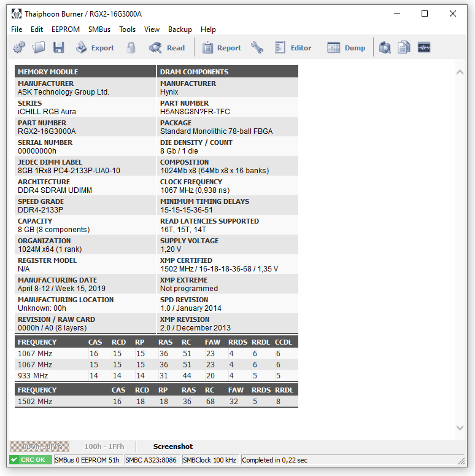Image resolution: width=475 pixels, height=476 pixels.
Task: Click the 1067 MHz (0,938 ns) clock frequency
Action: coord(195,190)
